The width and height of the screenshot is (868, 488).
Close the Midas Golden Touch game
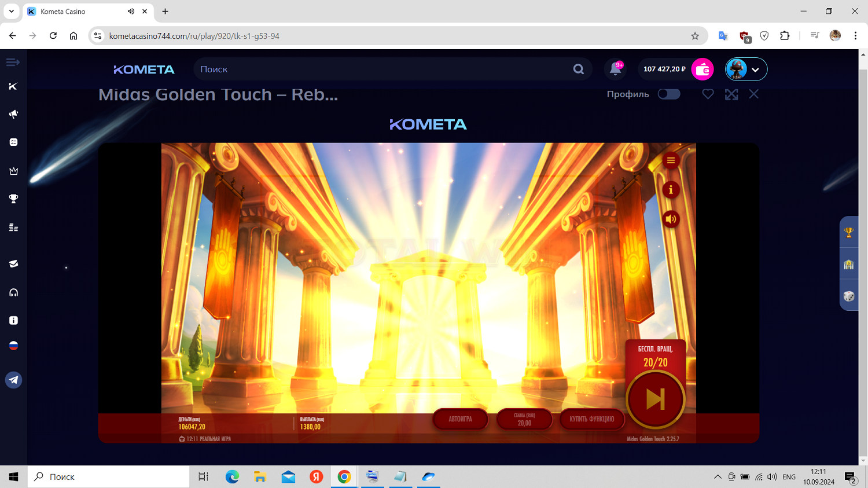coord(753,94)
